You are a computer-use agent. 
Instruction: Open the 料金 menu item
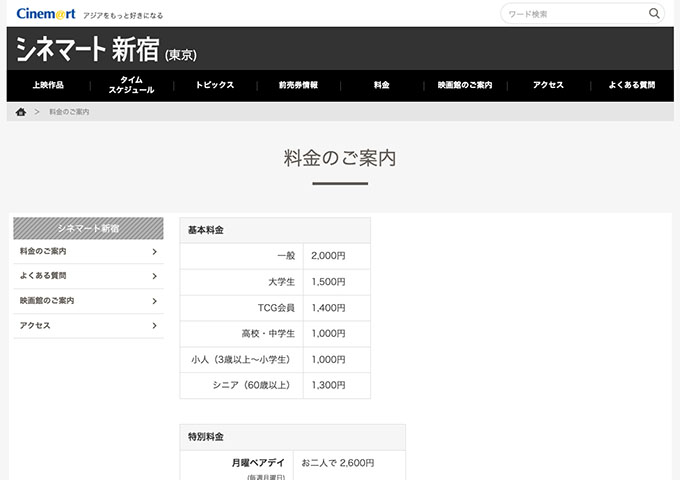[382, 85]
